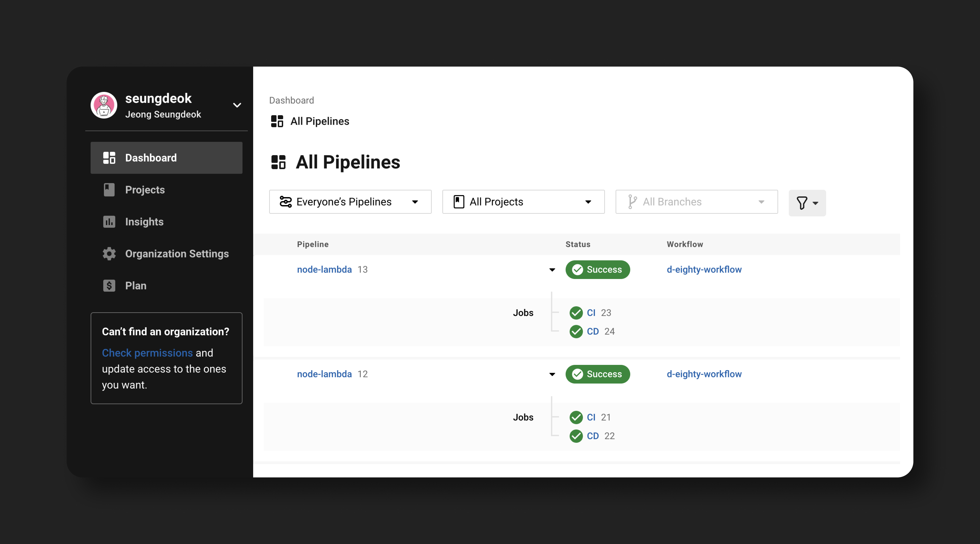Click the seungdeok user avatar
Screen dimensions: 980x544
pyautogui.click(x=104, y=105)
